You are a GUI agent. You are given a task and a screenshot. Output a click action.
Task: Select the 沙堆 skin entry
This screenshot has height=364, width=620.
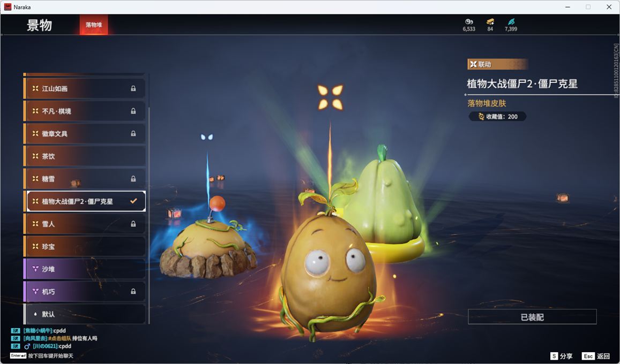[85, 269]
